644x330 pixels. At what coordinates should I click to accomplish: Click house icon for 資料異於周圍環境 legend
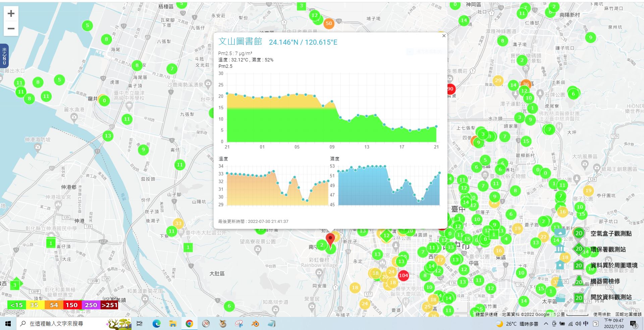pos(560,265)
